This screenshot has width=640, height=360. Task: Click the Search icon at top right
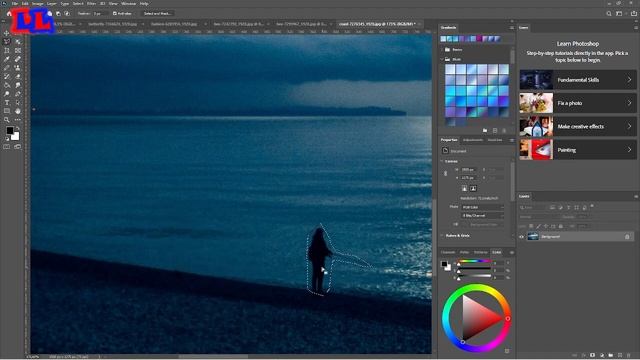point(609,13)
